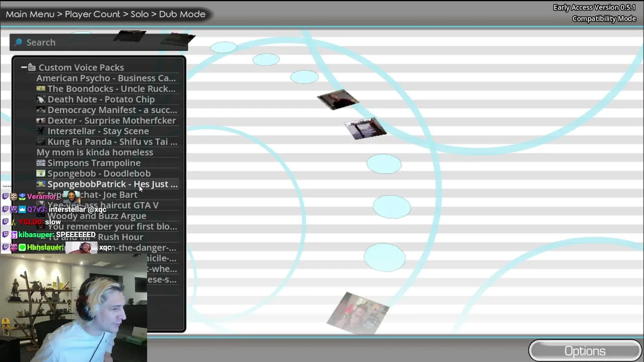Viewport: 644px width, 362px height.
Task: Return to Player Count in the breadcrumb
Action: tap(93, 14)
